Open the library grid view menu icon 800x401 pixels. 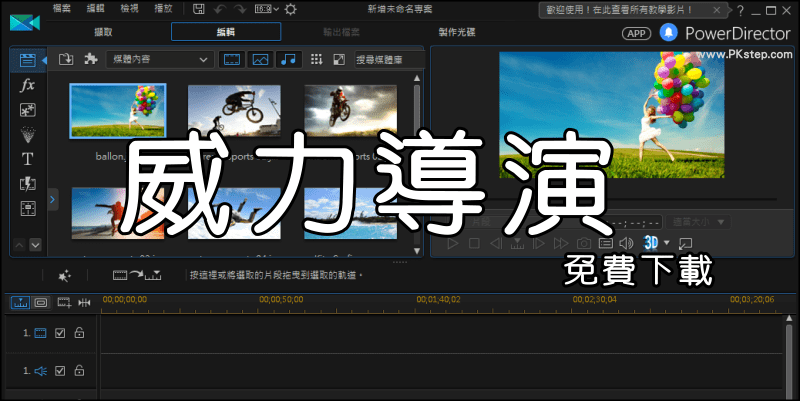[x=316, y=59]
